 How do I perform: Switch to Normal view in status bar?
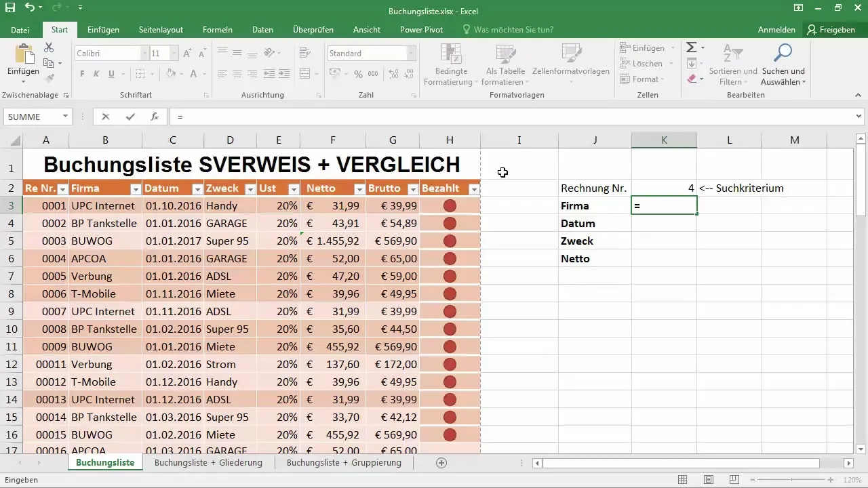point(682,480)
